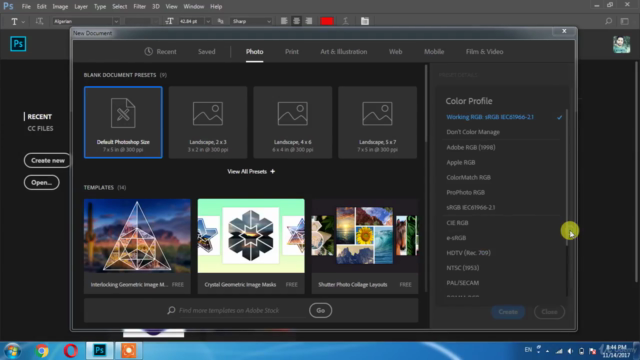This screenshot has height=360, width=640.
Task: Expand View All Presets
Action: point(251,171)
